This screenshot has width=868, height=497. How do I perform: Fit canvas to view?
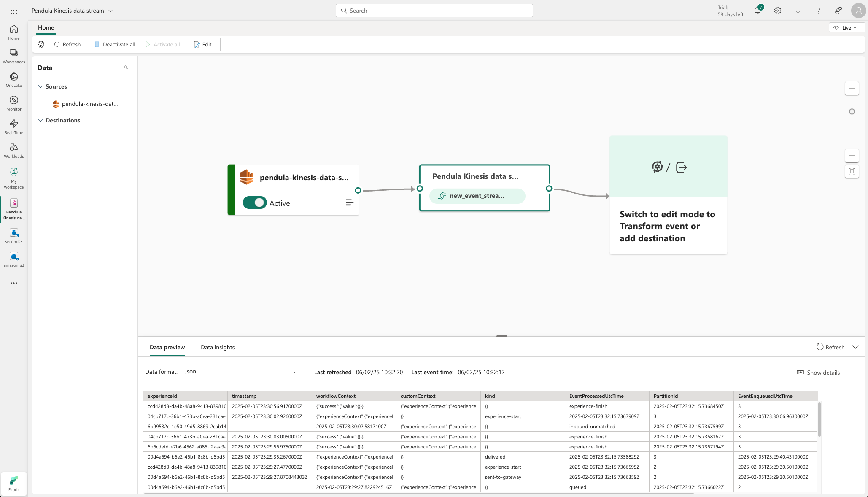pyautogui.click(x=852, y=171)
